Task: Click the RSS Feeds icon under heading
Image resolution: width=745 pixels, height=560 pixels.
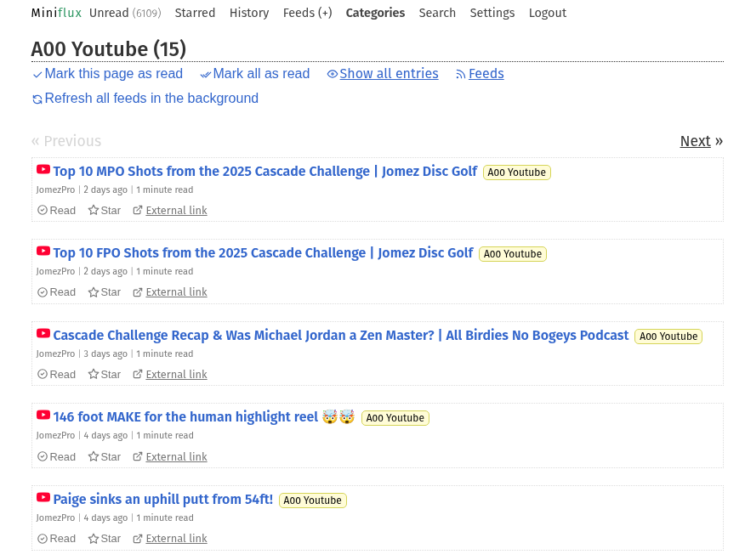Action: click(x=461, y=75)
